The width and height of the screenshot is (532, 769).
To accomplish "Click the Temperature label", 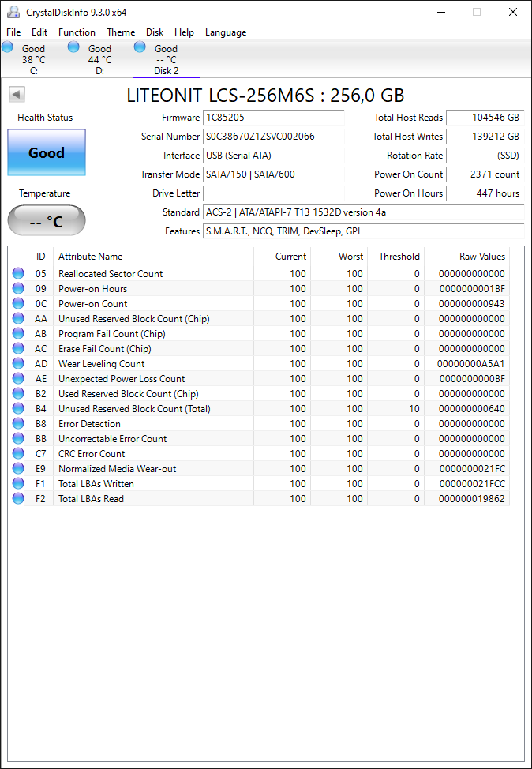I will coord(45,193).
